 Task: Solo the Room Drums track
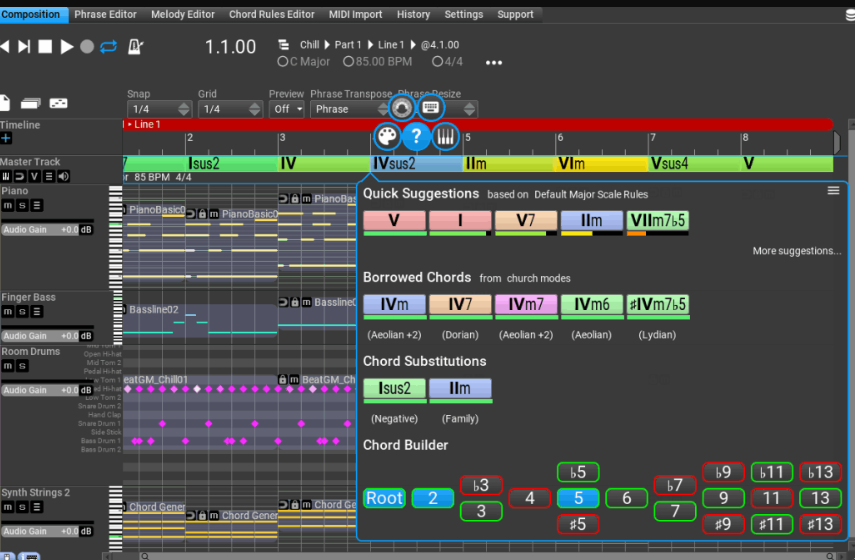[22, 366]
